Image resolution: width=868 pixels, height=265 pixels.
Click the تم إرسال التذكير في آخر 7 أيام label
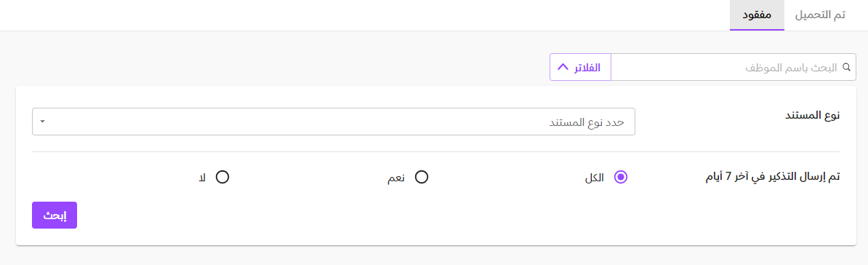[x=773, y=178]
